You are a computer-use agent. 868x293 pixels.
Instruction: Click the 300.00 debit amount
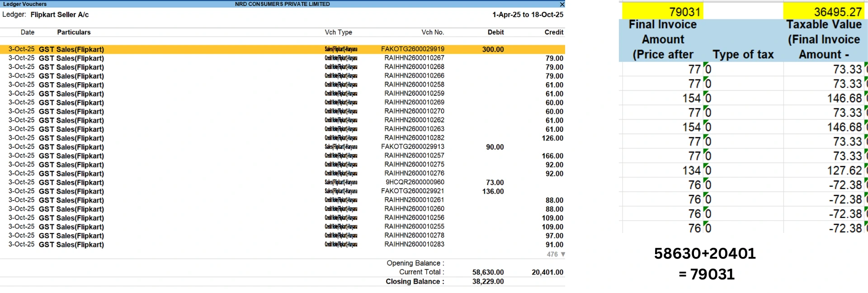(493, 50)
